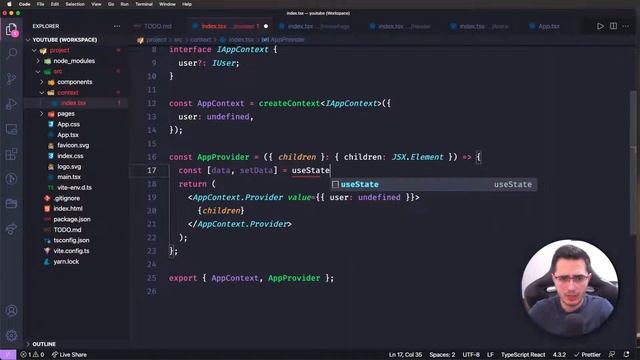This screenshot has height=360, width=640.
Task: Split the editor to the right
Action: pyautogui.click(x=613, y=26)
